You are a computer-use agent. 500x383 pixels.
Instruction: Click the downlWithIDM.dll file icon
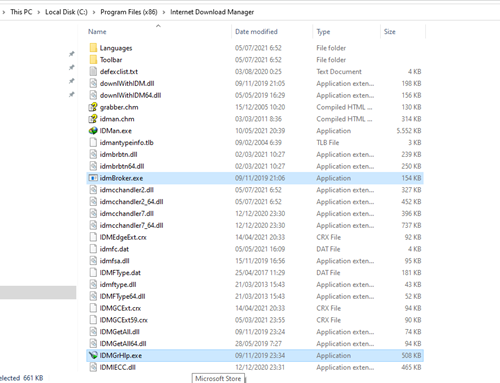(93, 83)
